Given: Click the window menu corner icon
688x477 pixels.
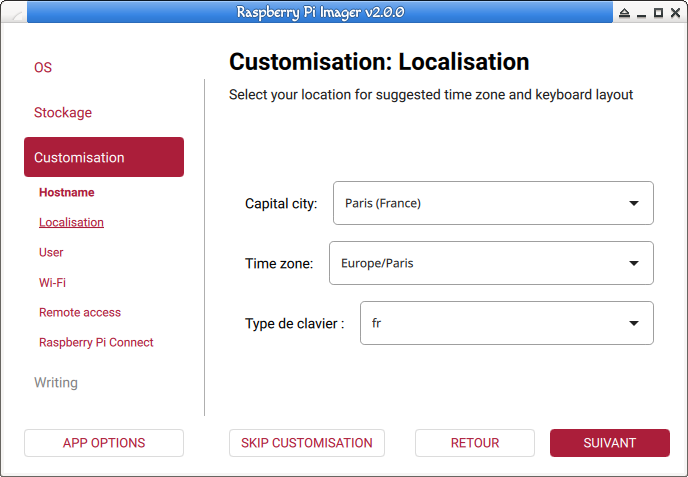Looking at the screenshot, I should [x=15, y=14].
